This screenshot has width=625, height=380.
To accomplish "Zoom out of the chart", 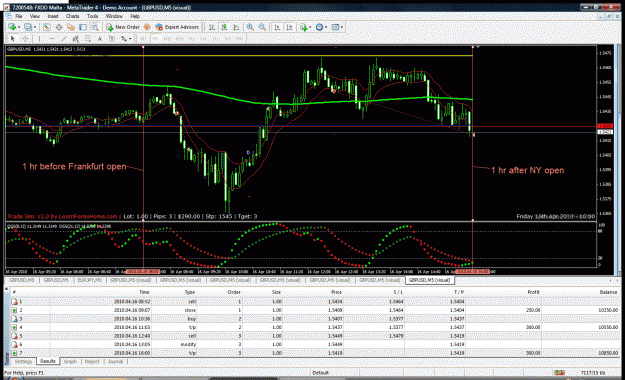I will click(x=262, y=27).
